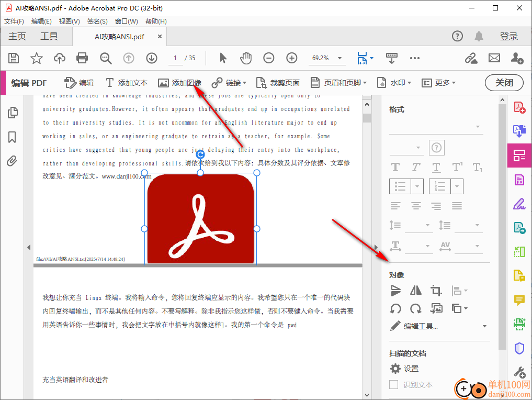Center-align the text

[x=416, y=206]
